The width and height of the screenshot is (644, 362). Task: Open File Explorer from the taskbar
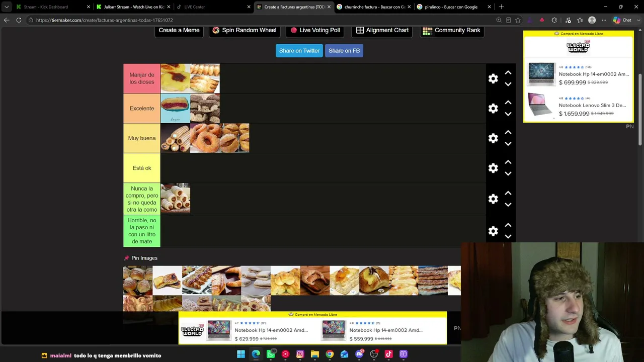(315, 354)
